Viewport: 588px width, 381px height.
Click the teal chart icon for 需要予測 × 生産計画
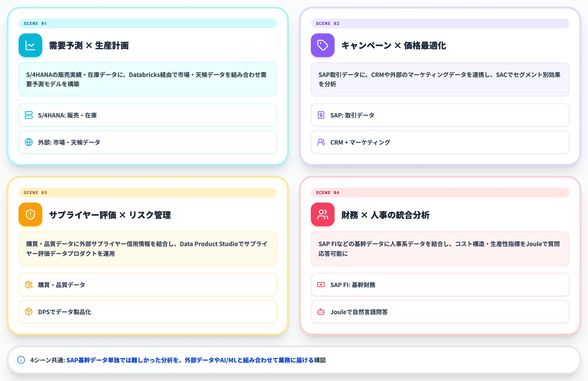coord(30,45)
